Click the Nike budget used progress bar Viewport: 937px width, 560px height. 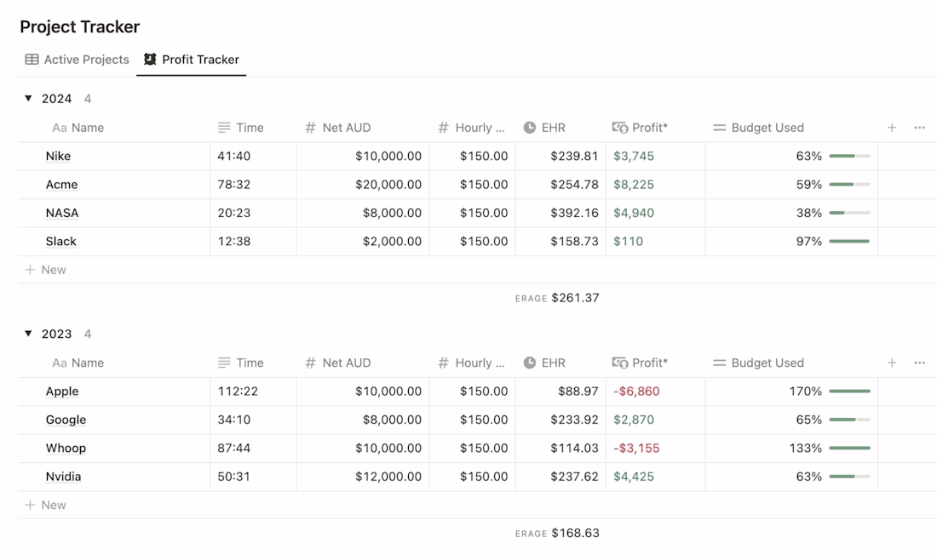click(x=849, y=156)
